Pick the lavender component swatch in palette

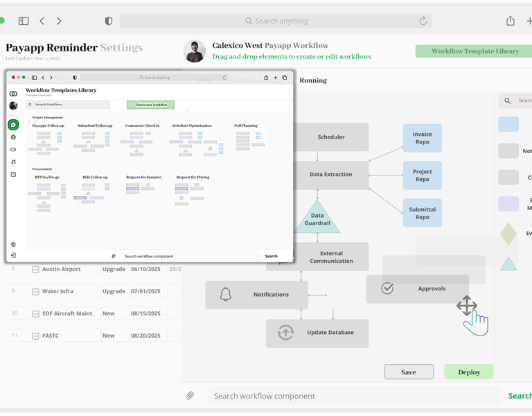click(x=508, y=204)
